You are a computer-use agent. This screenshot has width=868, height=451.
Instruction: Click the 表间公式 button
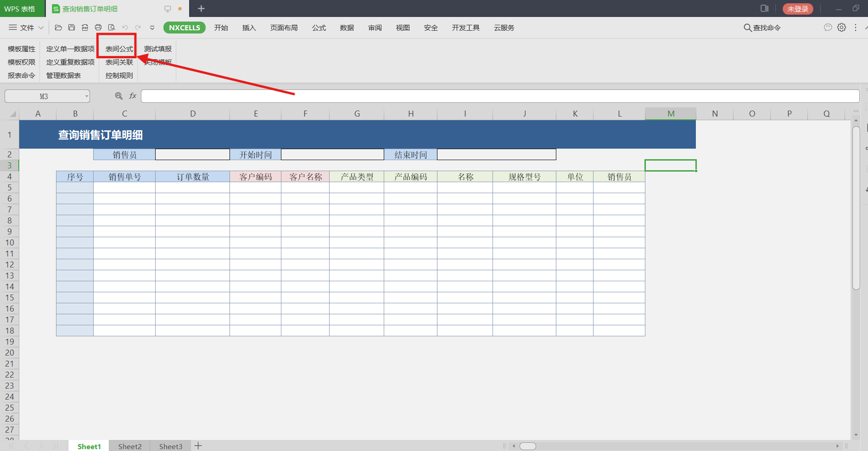(x=119, y=49)
